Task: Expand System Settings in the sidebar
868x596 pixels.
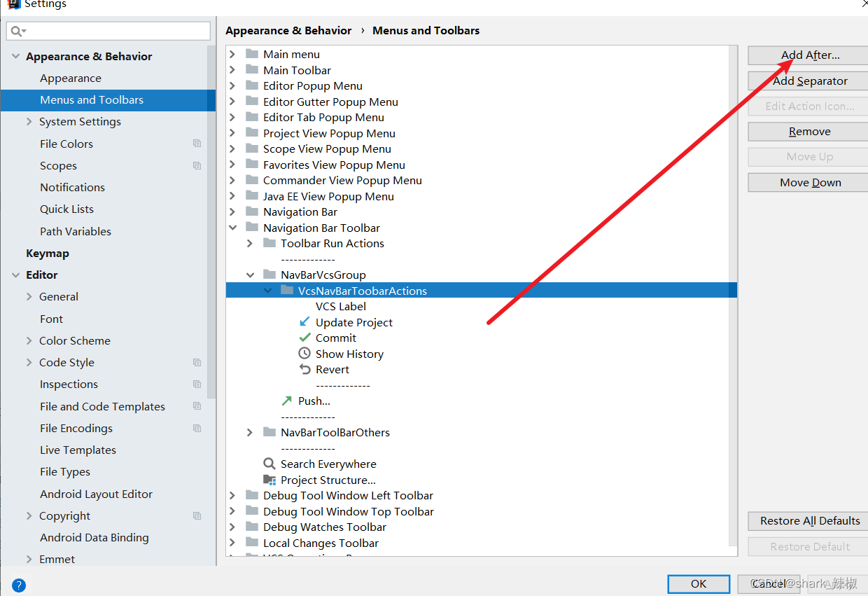Action: click(x=29, y=121)
